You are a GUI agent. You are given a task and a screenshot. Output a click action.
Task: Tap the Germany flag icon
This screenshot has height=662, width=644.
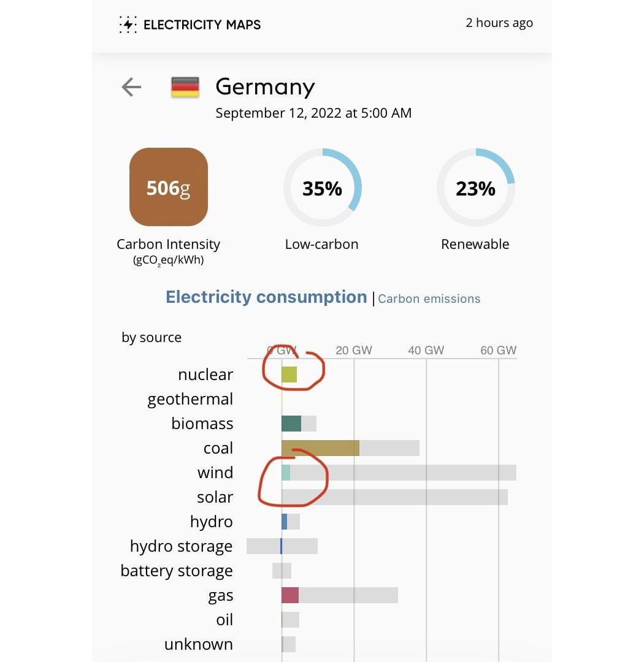pos(185,88)
